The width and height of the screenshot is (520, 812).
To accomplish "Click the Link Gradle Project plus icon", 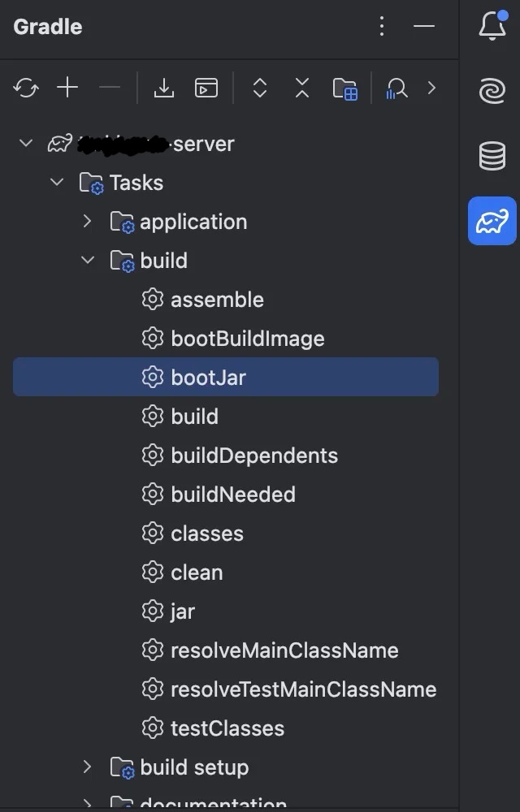I will point(67,88).
